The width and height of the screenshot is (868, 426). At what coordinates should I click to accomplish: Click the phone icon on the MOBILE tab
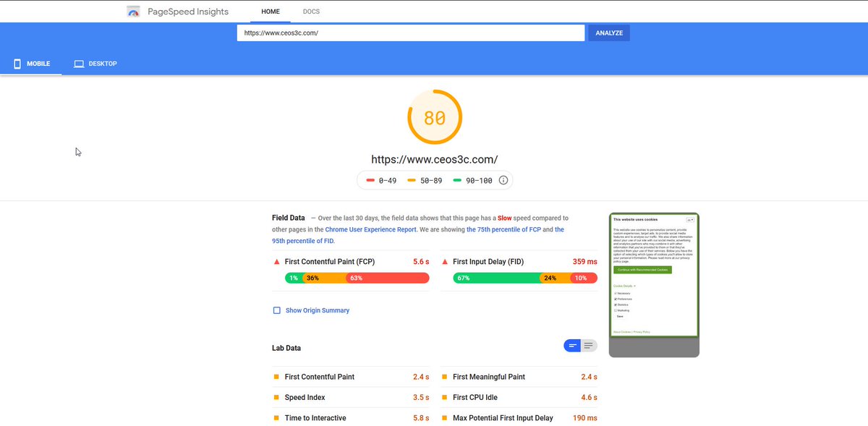16,64
